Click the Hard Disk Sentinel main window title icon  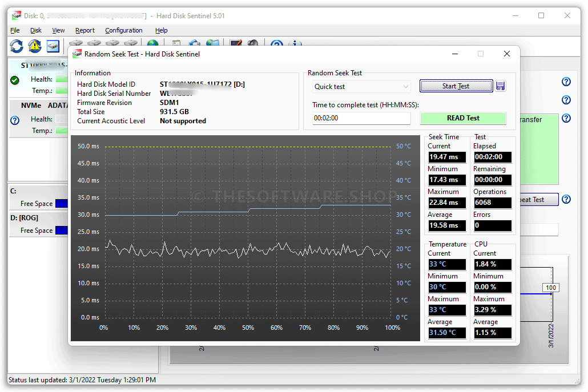[x=16, y=16]
